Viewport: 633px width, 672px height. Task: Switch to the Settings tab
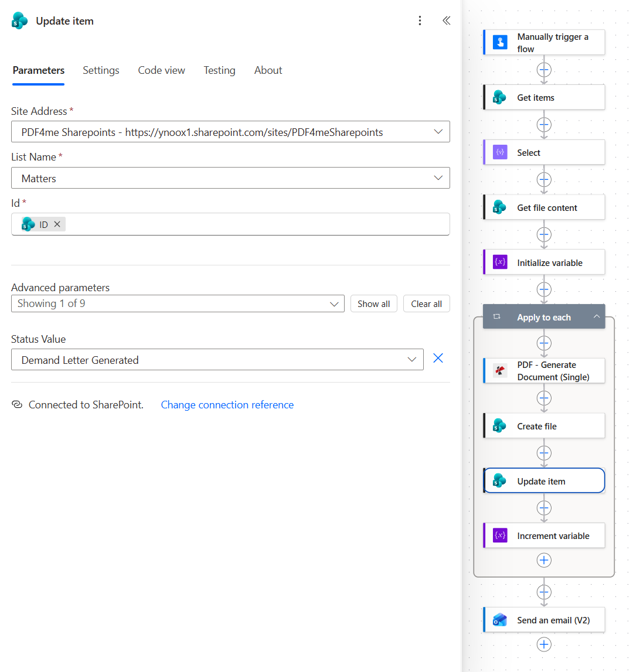tap(101, 70)
